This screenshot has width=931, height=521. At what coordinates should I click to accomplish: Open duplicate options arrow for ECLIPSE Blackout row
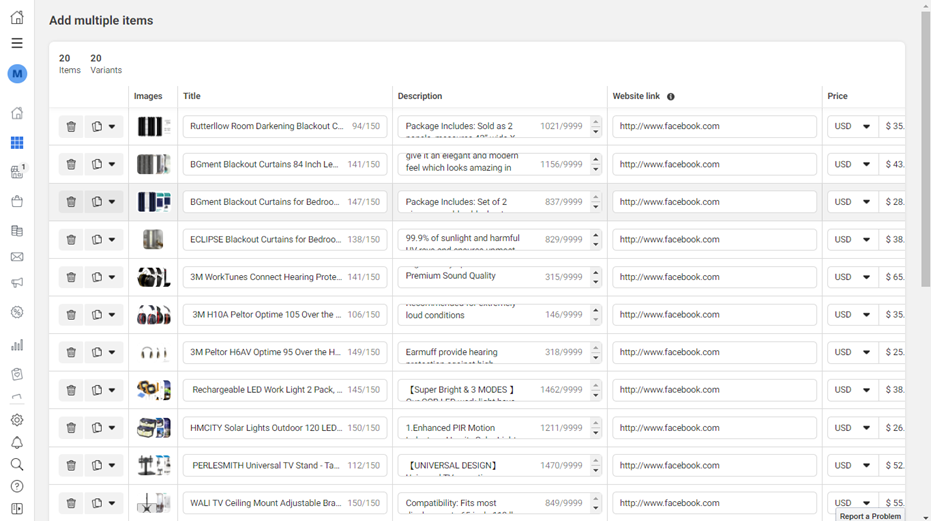click(x=112, y=239)
